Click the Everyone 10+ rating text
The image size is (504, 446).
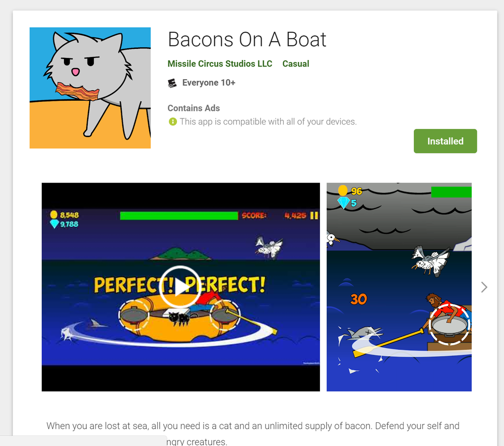coord(209,83)
